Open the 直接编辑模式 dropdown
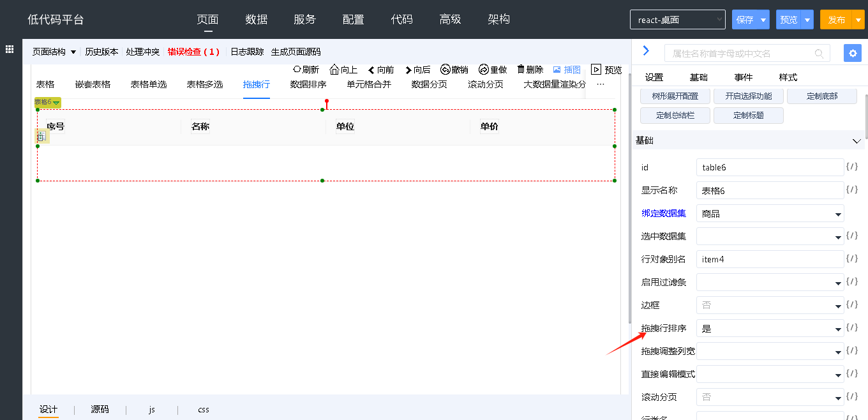The width and height of the screenshot is (868, 420). [770, 375]
